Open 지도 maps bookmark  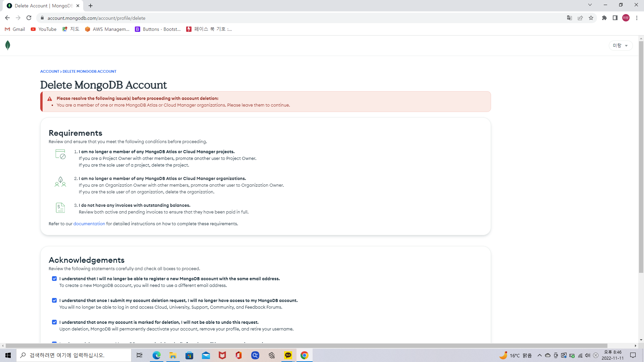71,29
